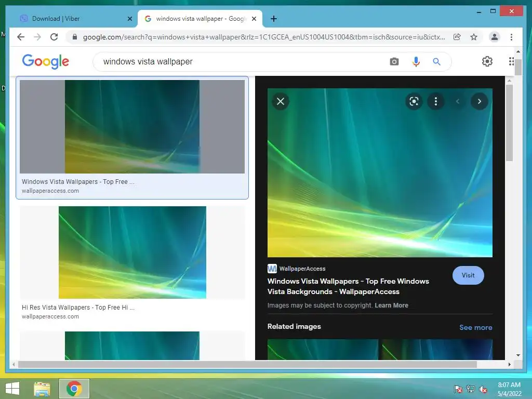Reload the current page

(54, 37)
